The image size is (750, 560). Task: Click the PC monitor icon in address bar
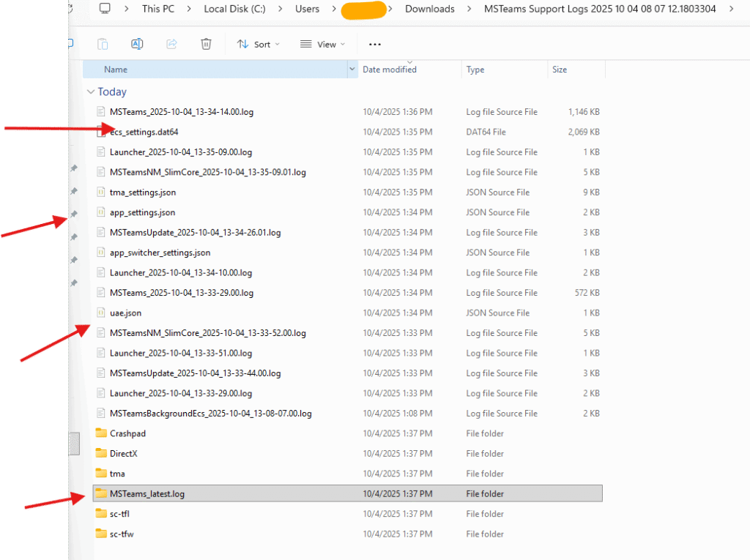click(105, 9)
